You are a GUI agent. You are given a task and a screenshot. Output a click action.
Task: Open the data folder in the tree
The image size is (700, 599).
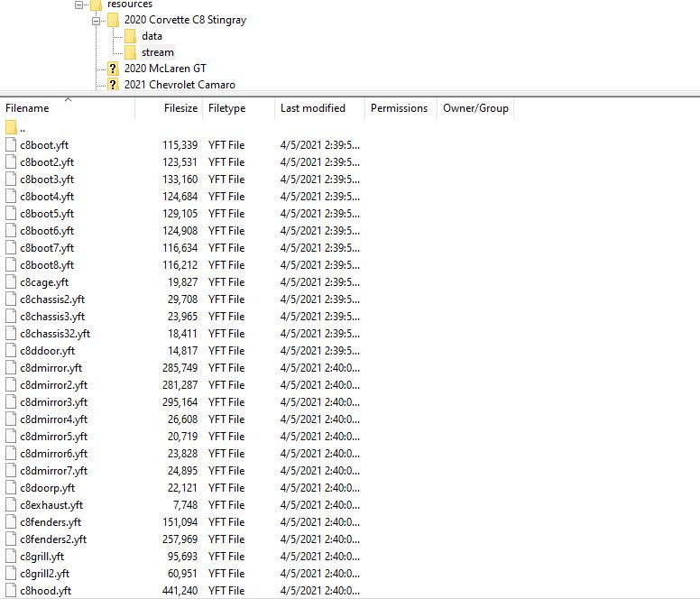tap(152, 36)
